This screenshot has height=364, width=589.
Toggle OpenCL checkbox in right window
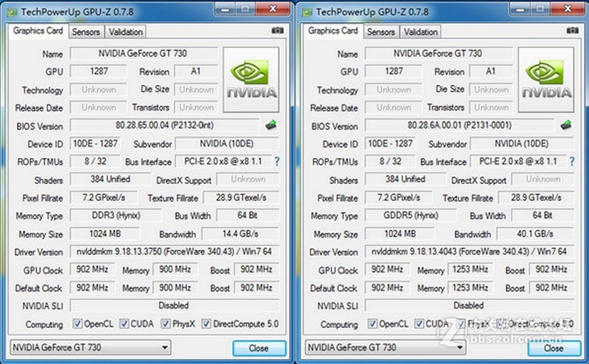pyautogui.click(x=373, y=324)
